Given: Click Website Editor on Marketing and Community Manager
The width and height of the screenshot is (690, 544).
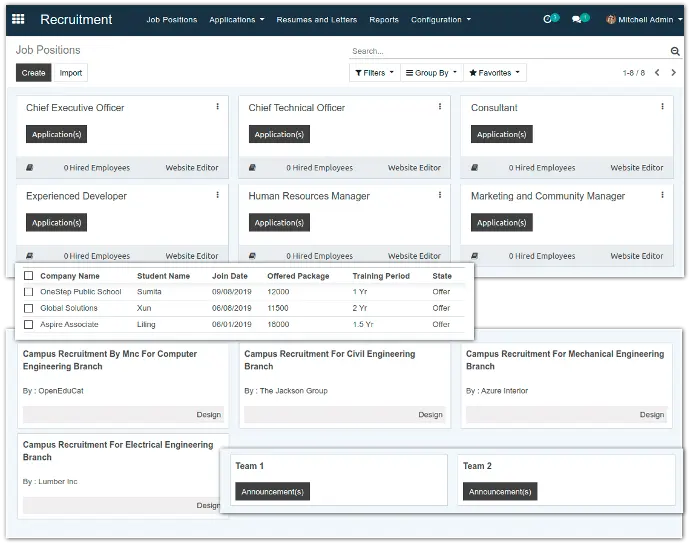Looking at the screenshot, I should [636, 256].
